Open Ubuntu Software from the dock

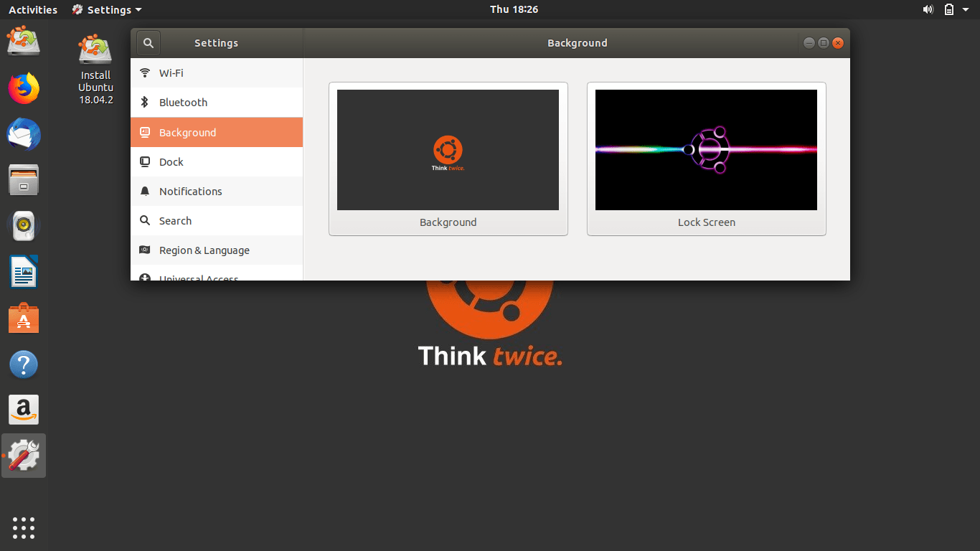click(x=24, y=318)
